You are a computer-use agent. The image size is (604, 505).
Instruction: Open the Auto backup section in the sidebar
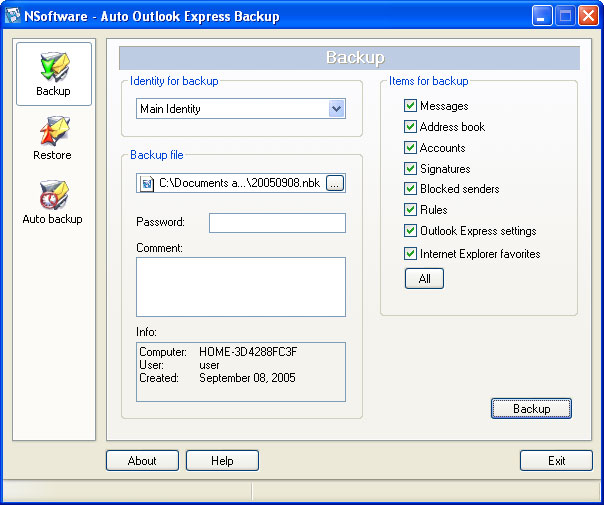[x=53, y=202]
